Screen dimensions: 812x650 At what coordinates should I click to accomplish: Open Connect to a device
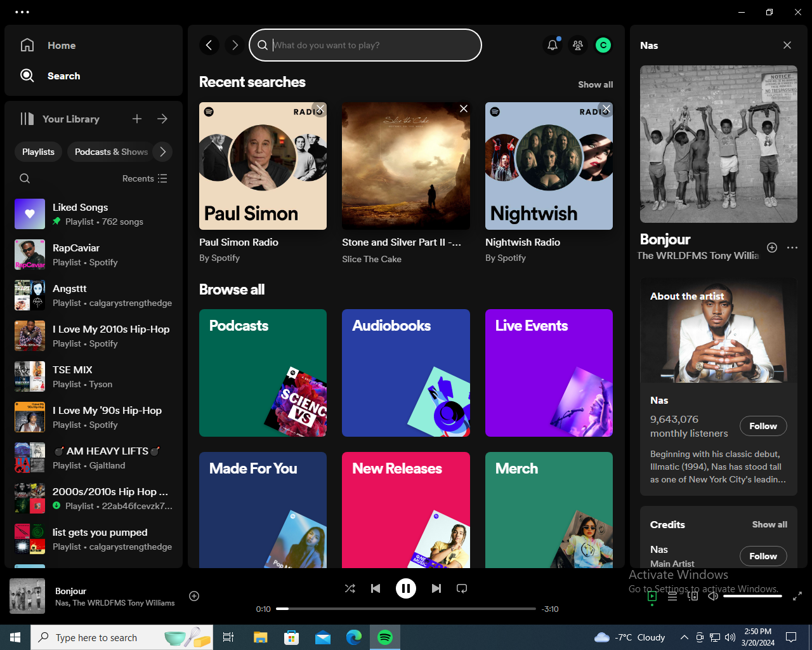pyautogui.click(x=693, y=596)
